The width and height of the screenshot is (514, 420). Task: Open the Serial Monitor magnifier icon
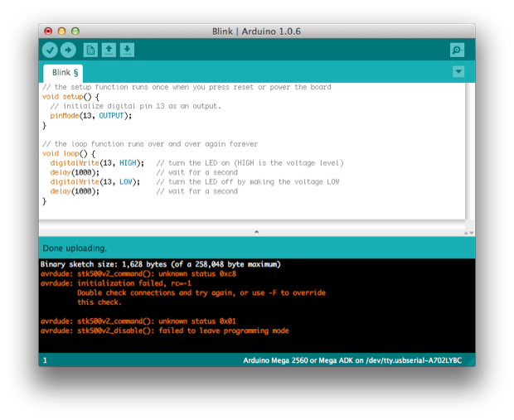457,51
